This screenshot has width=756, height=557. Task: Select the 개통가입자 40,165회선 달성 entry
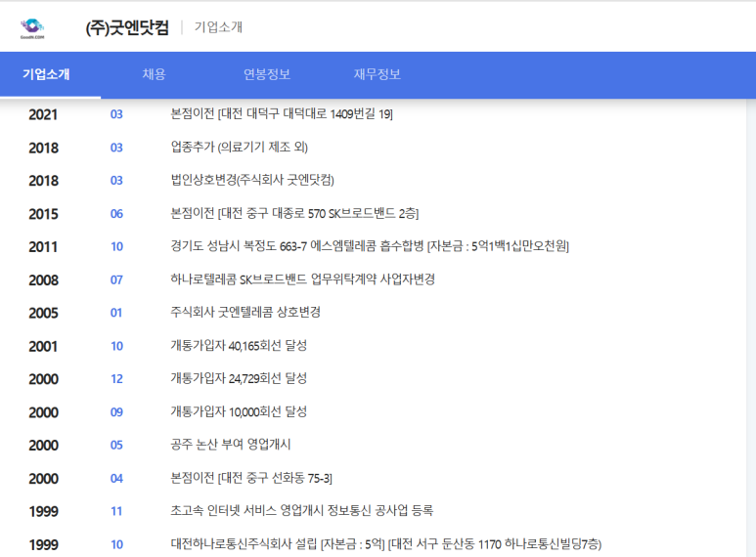pos(239,346)
